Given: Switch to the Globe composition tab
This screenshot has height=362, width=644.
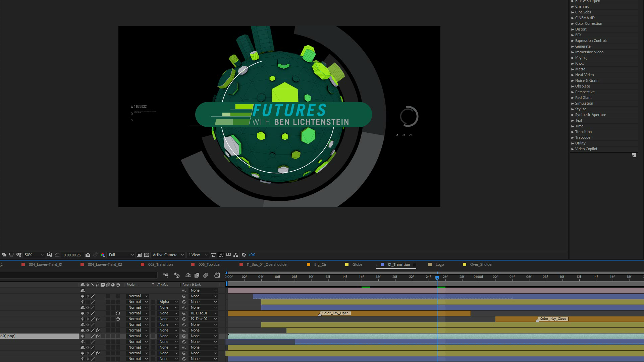Looking at the screenshot, I should (357, 265).
